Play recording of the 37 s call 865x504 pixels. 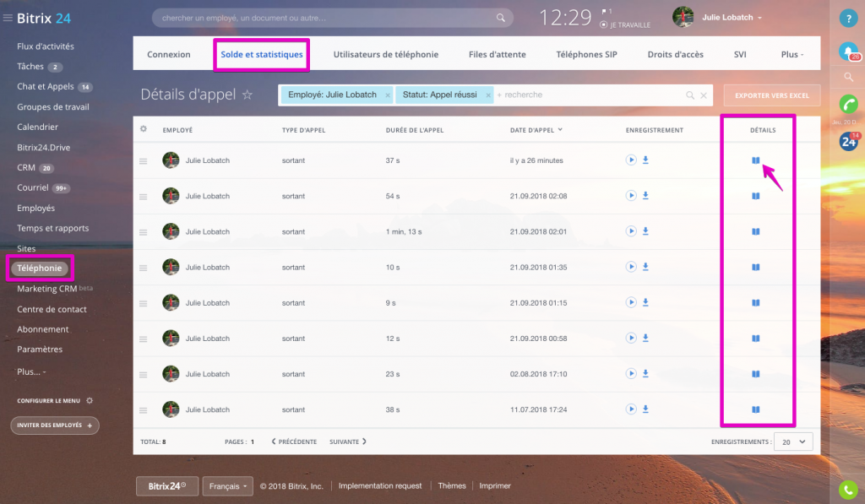pos(630,160)
